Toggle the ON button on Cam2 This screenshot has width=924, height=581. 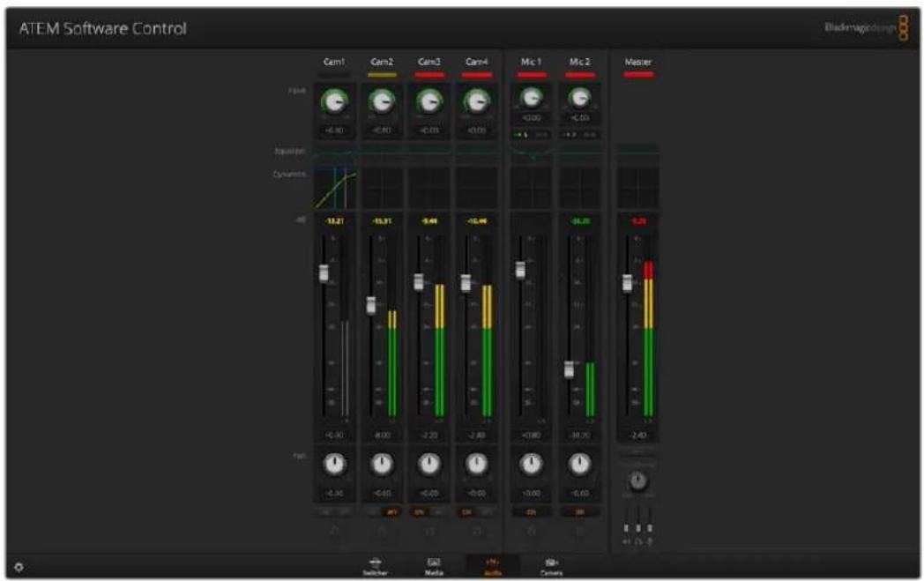pos(372,512)
